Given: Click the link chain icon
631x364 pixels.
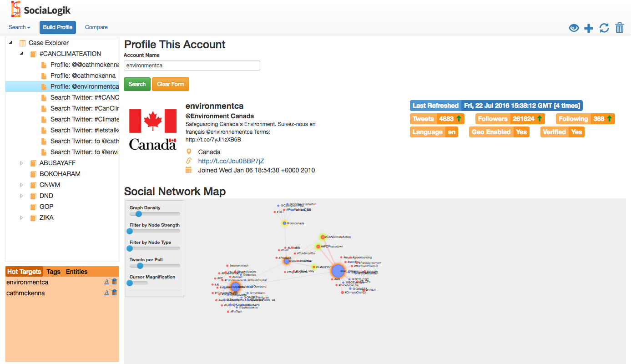Looking at the screenshot, I should [x=189, y=161].
